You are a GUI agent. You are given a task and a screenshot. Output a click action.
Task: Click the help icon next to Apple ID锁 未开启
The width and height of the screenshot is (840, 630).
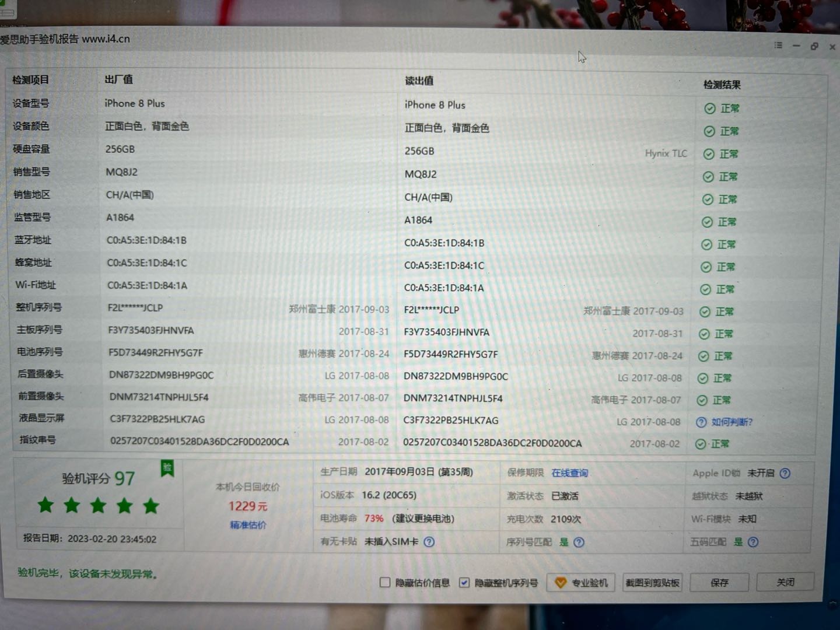click(785, 473)
